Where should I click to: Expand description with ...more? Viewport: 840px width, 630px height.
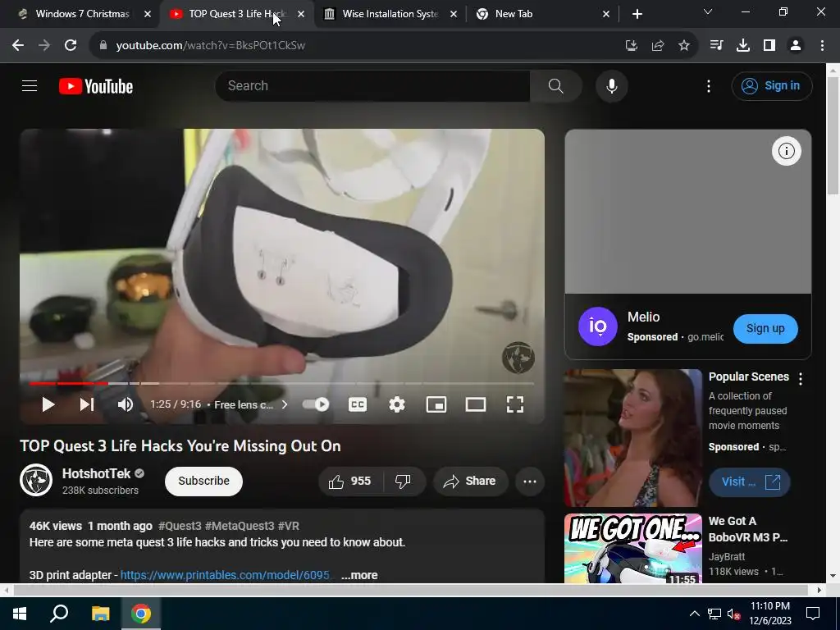click(x=359, y=575)
